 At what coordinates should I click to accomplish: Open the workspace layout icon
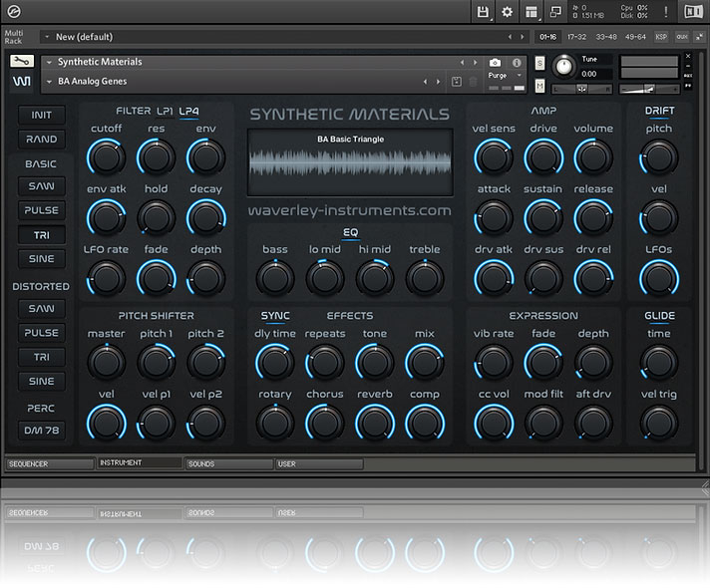tap(531, 12)
